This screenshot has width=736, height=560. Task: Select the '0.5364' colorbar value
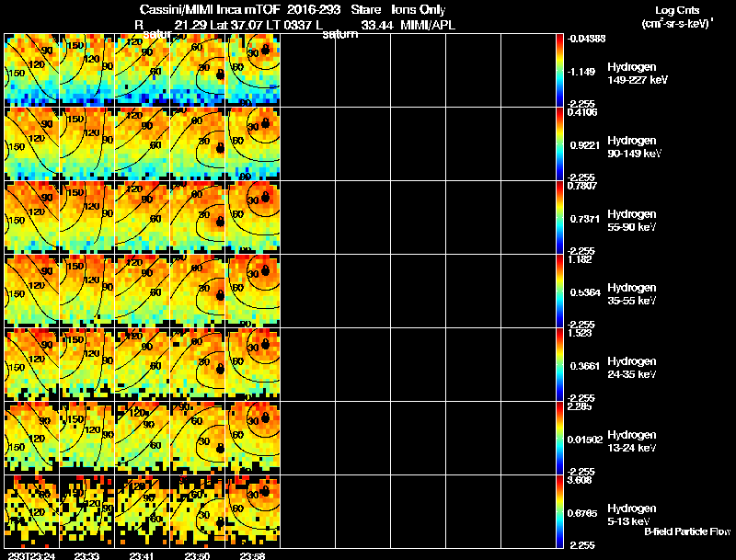585,292
